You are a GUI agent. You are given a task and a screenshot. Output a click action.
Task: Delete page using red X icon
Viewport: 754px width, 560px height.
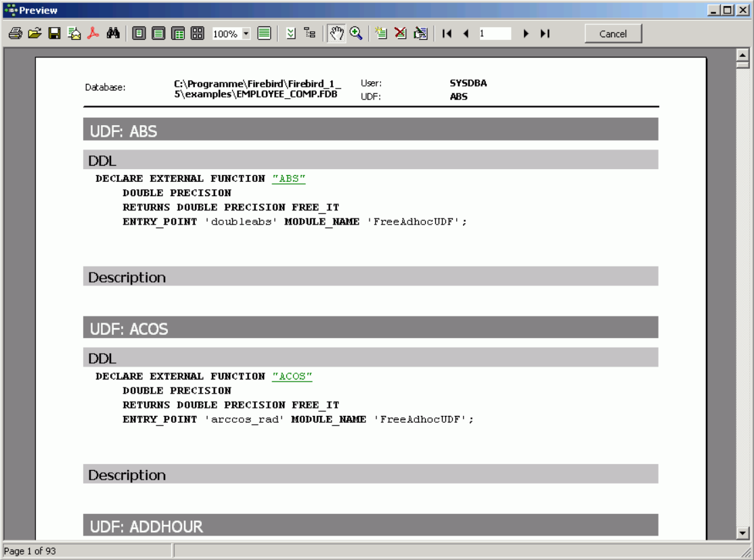[401, 34]
